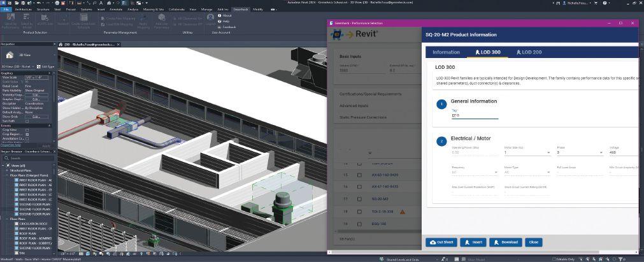
Task: Click the Undo arrow in quick access toolbar
Action: [x=39, y=3]
